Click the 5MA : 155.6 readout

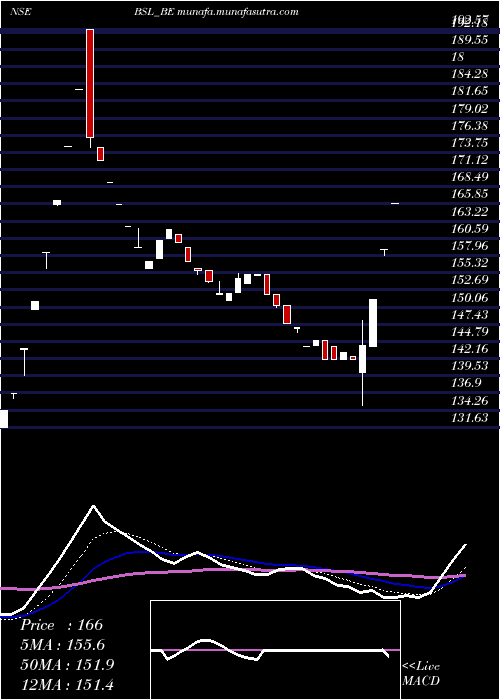point(65,645)
